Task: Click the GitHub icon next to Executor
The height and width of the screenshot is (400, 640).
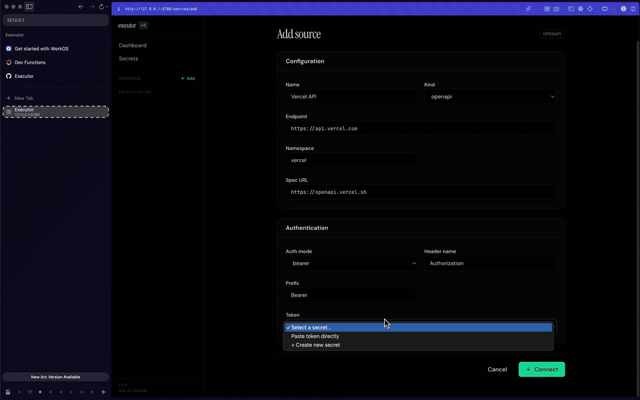Action: [x=9, y=76]
